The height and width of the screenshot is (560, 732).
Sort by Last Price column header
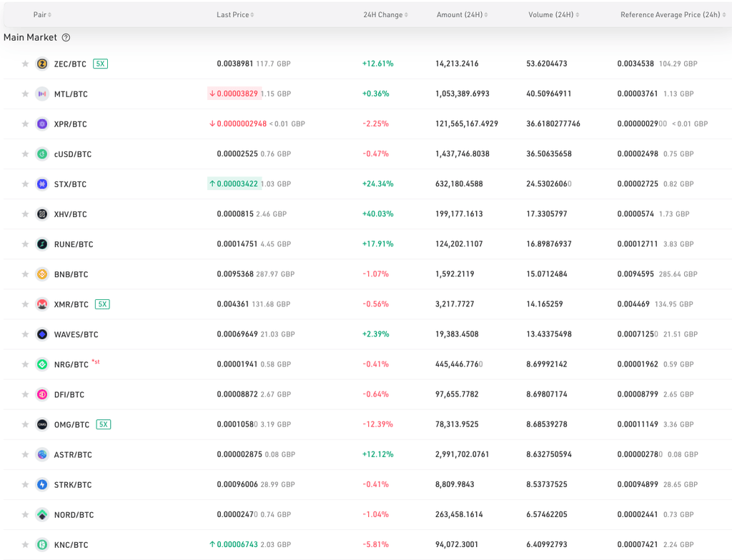tap(235, 15)
